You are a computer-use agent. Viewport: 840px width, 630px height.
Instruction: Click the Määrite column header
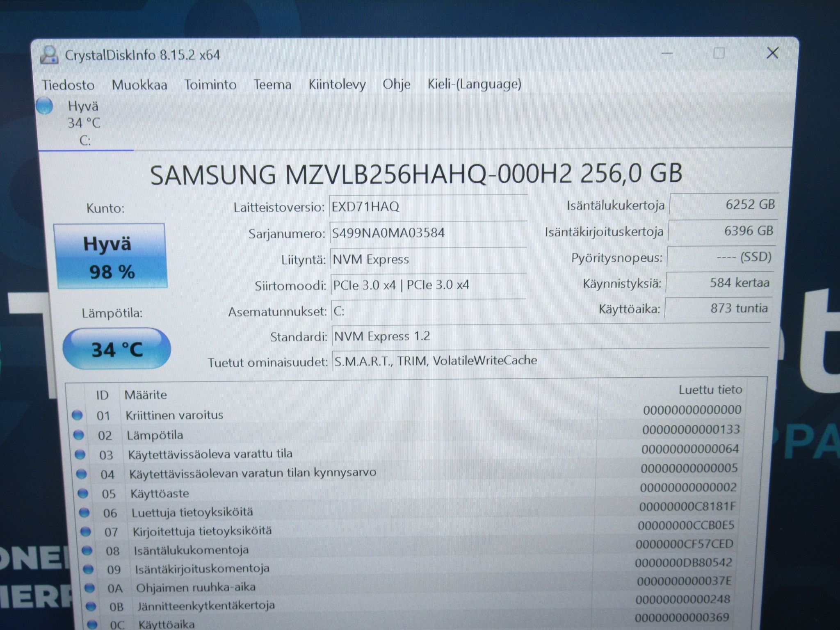point(146,395)
